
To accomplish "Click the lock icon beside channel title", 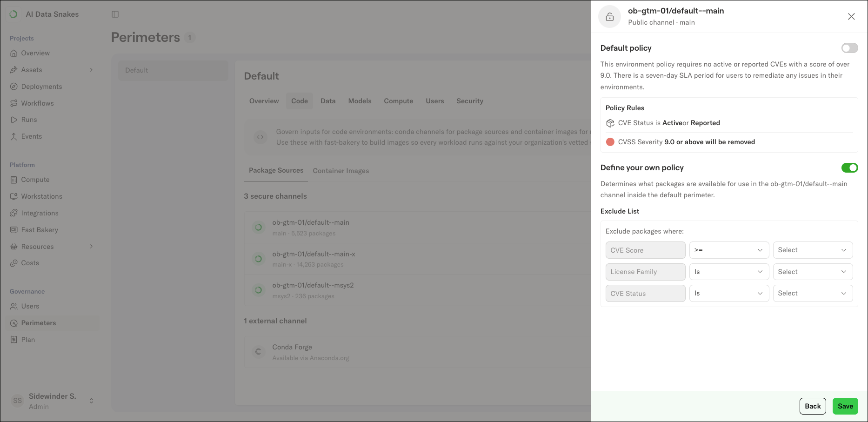I will coord(609,17).
